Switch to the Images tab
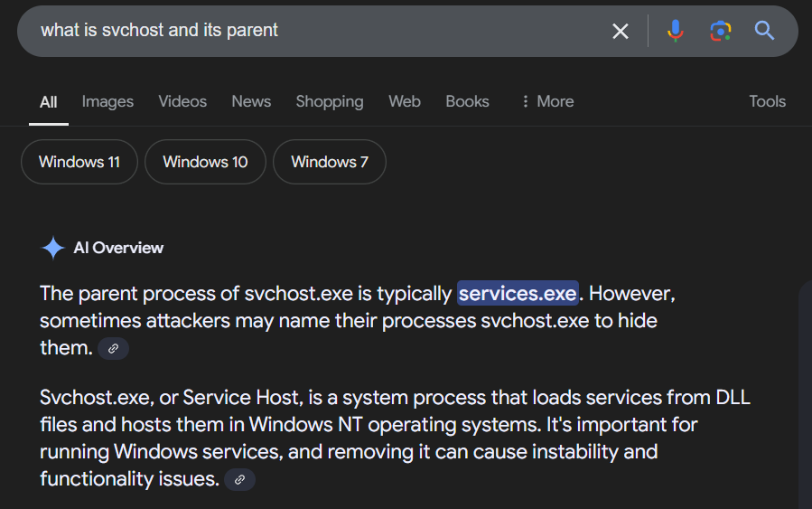 pyautogui.click(x=107, y=101)
